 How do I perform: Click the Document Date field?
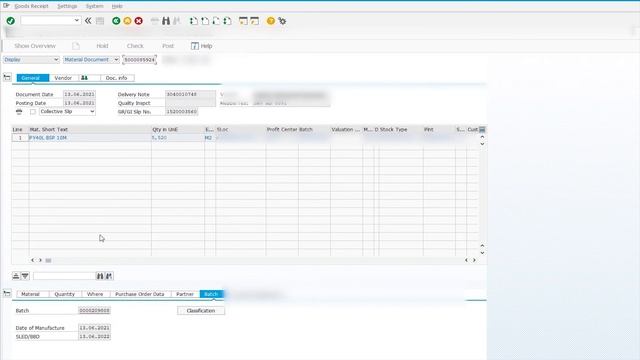[x=79, y=94]
